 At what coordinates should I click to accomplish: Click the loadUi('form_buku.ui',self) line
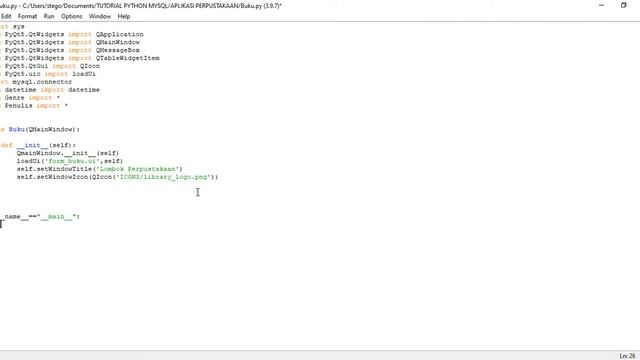(70, 161)
